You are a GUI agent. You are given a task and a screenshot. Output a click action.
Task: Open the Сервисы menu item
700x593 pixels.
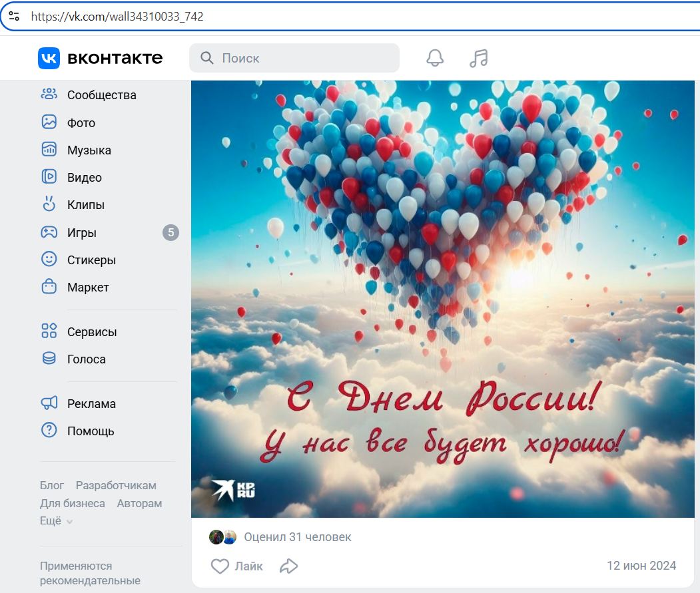91,332
